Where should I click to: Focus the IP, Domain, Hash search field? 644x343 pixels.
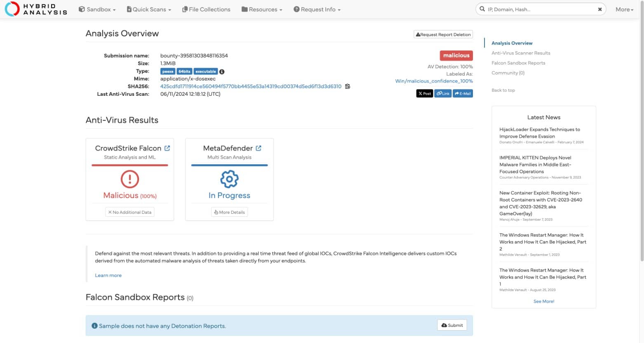[x=540, y=9]
